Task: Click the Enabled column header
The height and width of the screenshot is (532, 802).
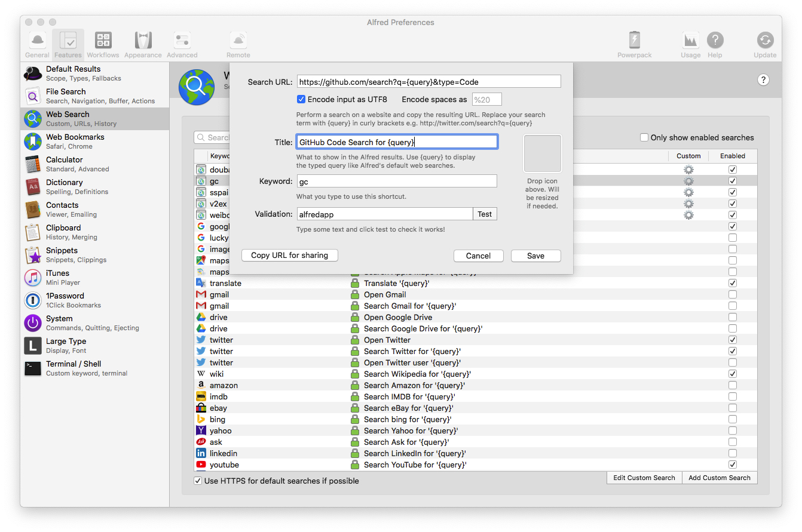Action: coord(733,156)
